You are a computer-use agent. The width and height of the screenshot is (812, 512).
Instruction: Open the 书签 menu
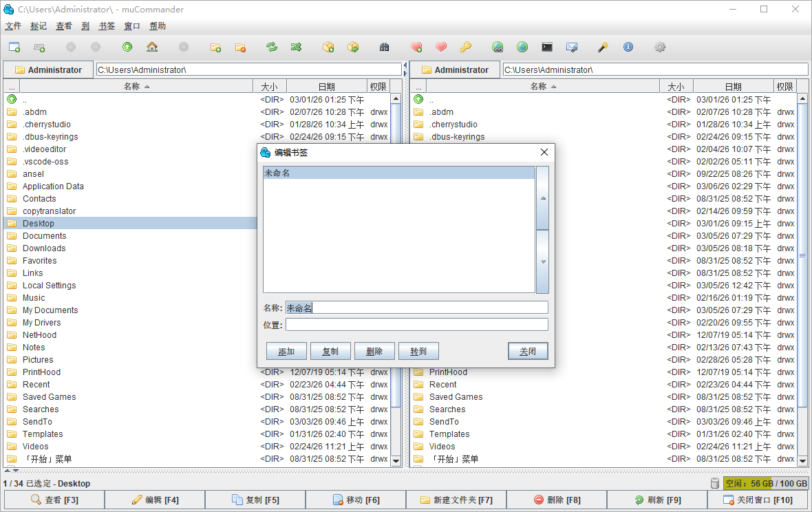tap(107, 25)
